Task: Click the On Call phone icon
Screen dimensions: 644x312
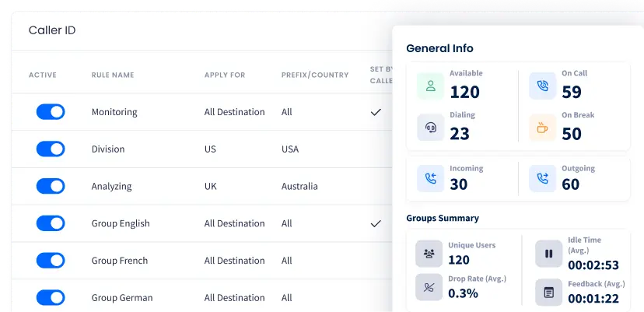Action: (543, 86)
